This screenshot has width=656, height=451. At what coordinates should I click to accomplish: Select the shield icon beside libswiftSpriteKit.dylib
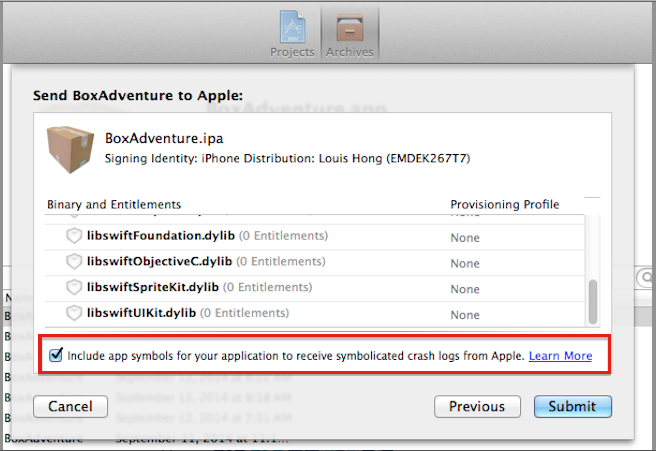[x=74, y=287]
